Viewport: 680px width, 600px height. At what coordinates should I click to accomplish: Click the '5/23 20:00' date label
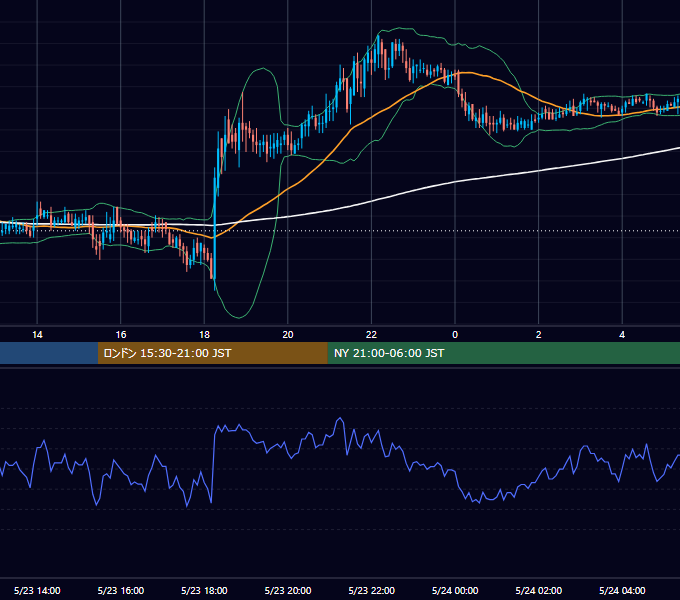tap(288, 590)
